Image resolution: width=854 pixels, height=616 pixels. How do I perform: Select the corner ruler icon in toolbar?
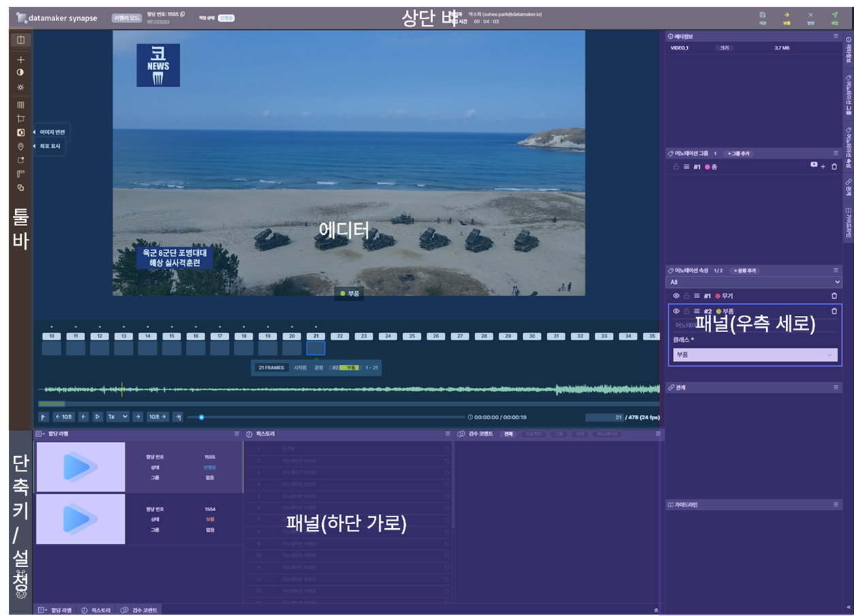tap(20, 174)
